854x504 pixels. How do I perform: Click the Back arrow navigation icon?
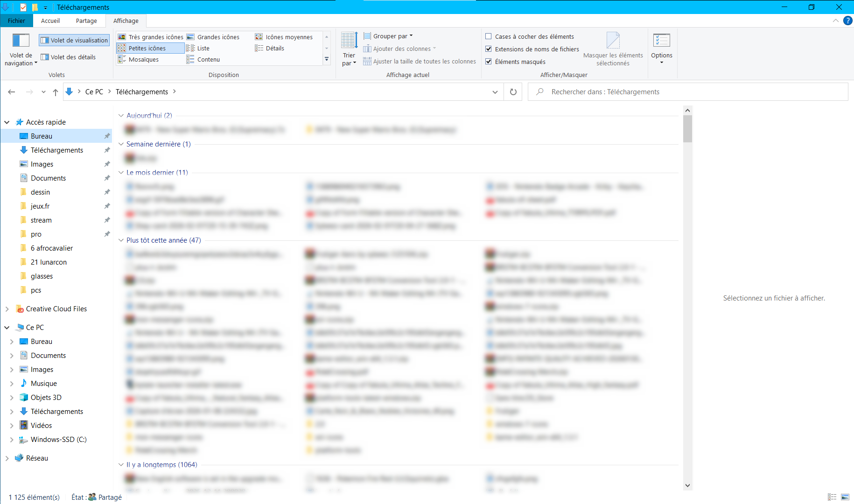[12, 92]
